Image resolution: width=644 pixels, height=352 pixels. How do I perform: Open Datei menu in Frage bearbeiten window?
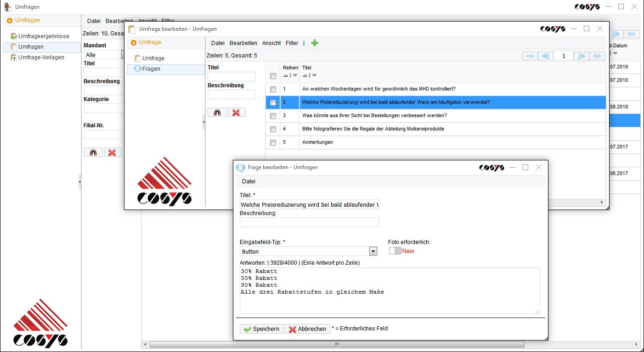249,182
